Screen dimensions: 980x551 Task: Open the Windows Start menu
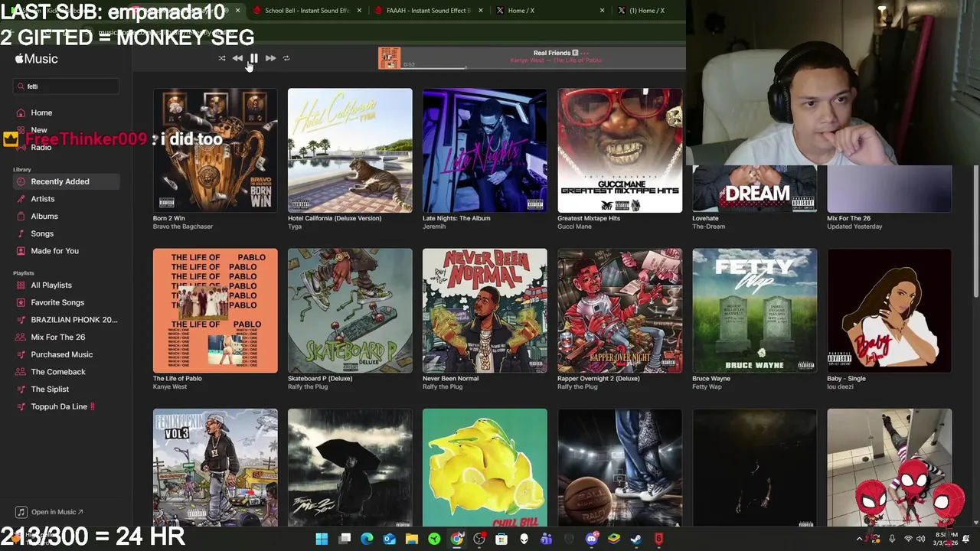click(x=322, y=539)
